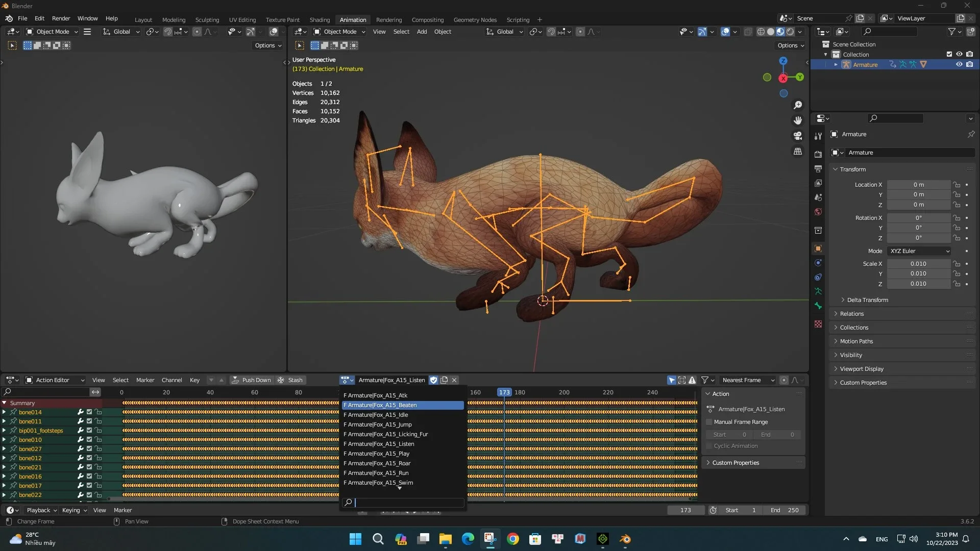Viewport: 980px width, 551px height.
Task: Enable the Cyclic Animation checkbox
Action: (x=709, y=446)
